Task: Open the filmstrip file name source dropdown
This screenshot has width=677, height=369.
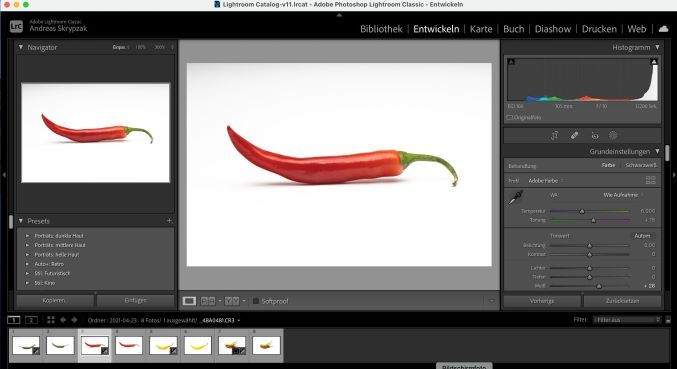Action: 238,320
